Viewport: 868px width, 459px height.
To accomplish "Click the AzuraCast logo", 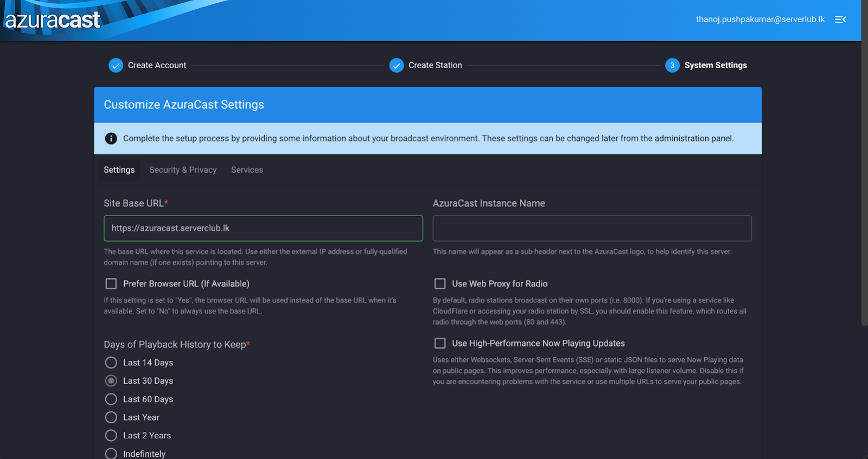I will pos(53,20).
